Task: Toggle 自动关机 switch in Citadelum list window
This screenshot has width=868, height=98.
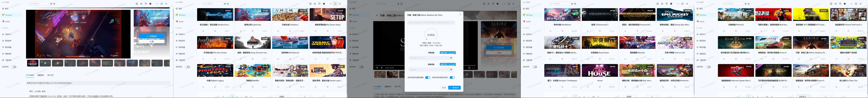Action: [x=187, y=67]
